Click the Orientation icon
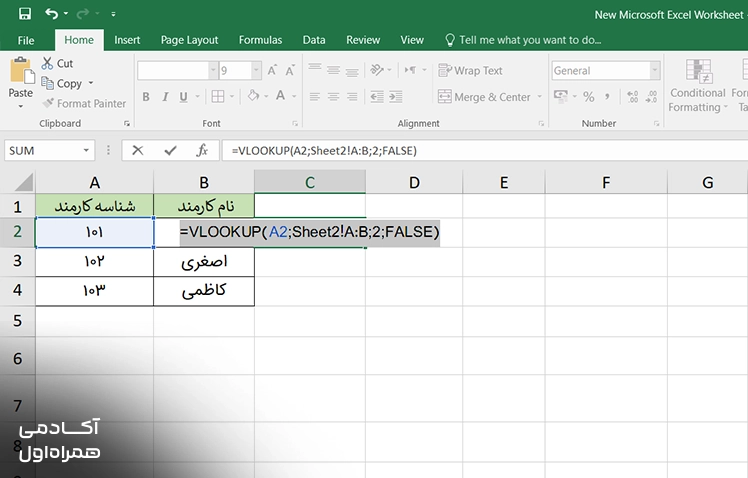The image size is (748, 478). coord(377,70)
